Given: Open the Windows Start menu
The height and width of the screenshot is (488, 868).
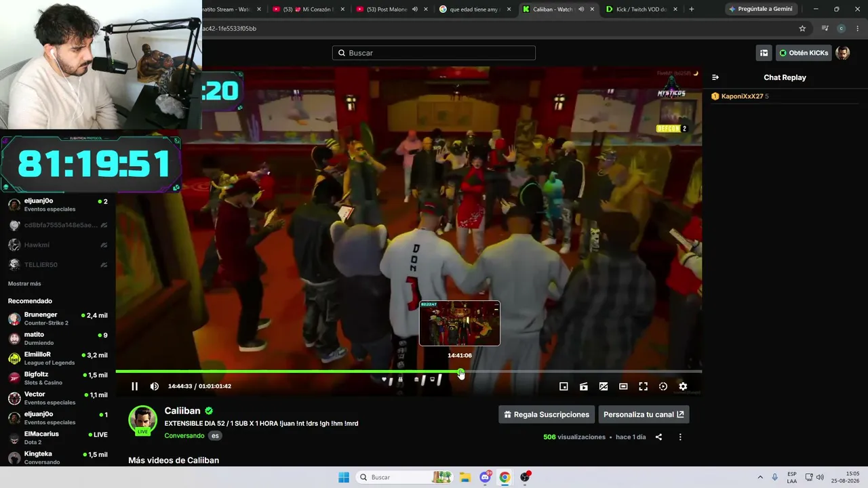Looking at the screenshot, I should click(x=344, y=477).
